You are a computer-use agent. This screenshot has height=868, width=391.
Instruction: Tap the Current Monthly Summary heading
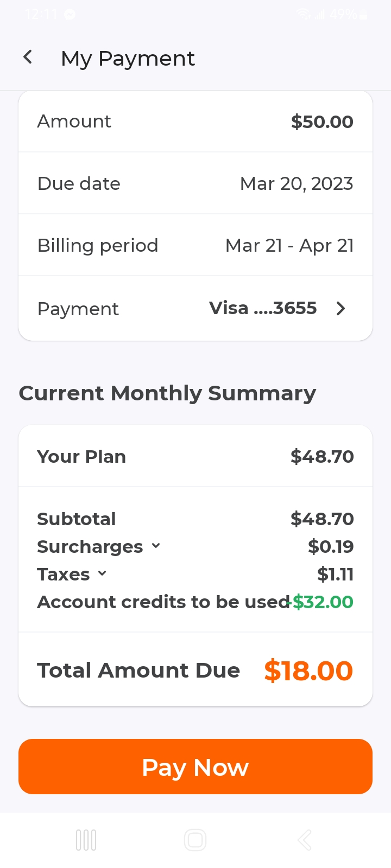(167, 393)
